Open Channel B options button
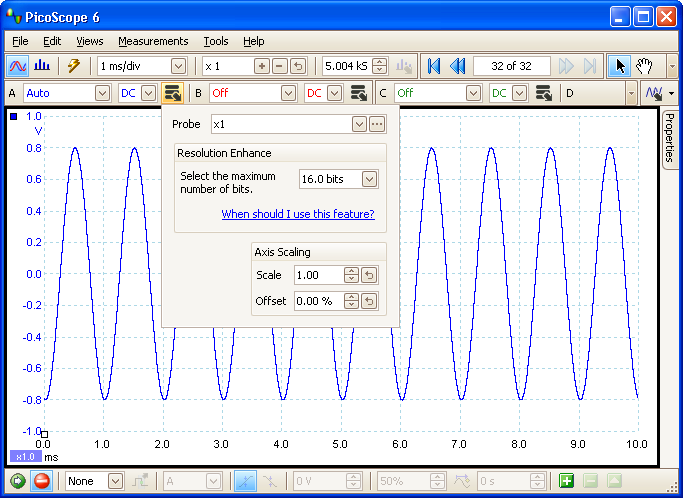The width and height of the screenshot is (683, 498). [358, 93]
